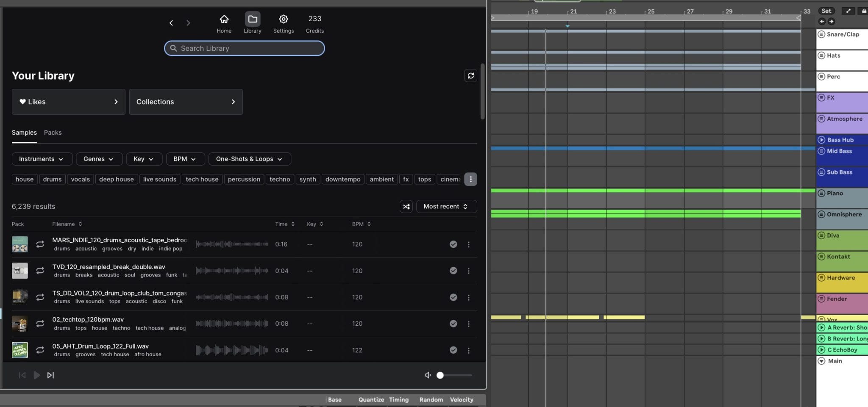Open the Collections panel

pyautogui.click(x=185, y=102)
